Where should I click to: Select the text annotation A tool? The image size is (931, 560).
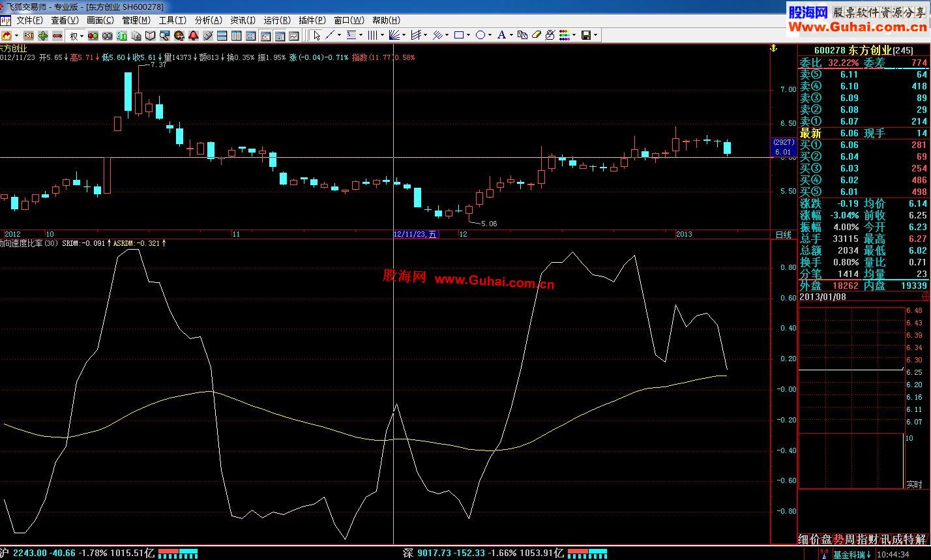click(x=501, y=35)
